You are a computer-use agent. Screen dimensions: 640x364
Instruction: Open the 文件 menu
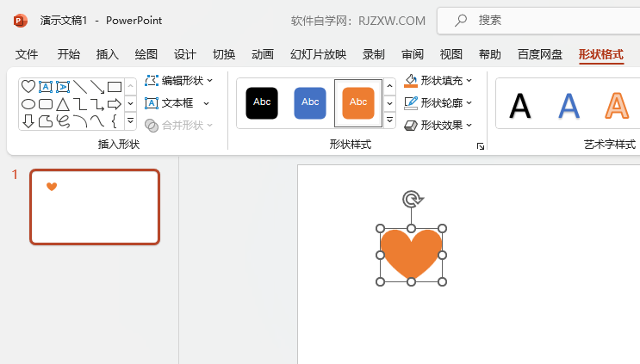pos(27,54)
